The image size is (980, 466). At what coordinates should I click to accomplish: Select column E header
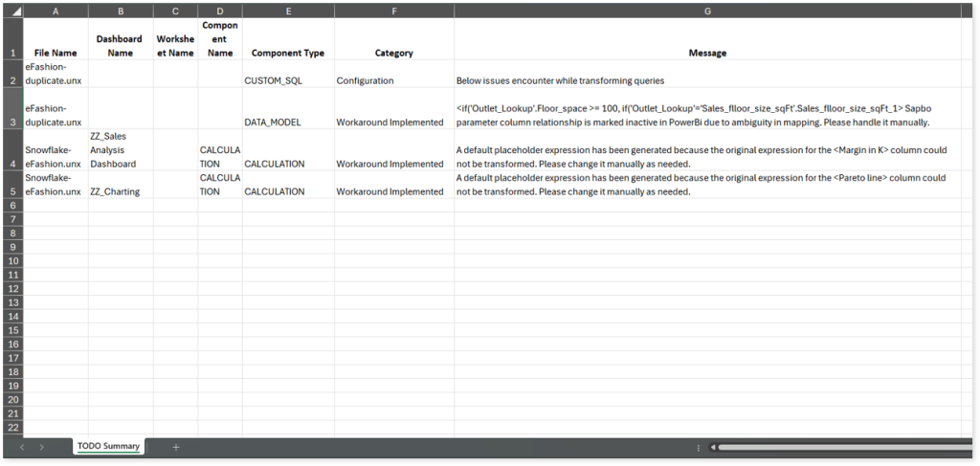pos(287,11)
